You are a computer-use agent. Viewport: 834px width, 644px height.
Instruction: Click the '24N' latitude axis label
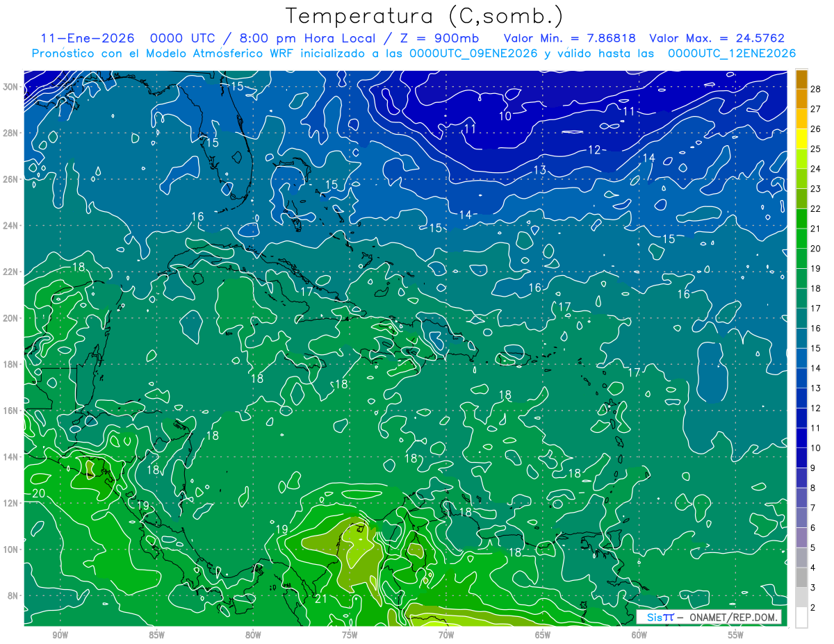click(12, 226)
